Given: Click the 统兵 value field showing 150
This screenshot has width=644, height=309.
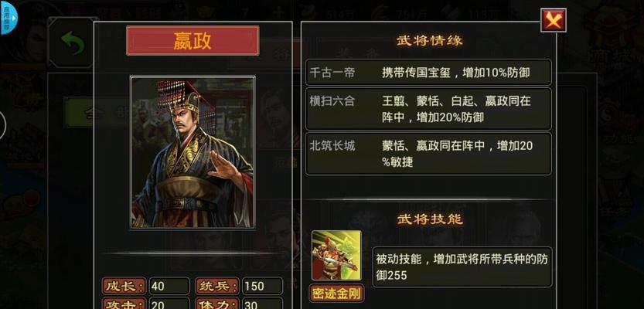Looking at the screenshot, I should tap(262, 286).
